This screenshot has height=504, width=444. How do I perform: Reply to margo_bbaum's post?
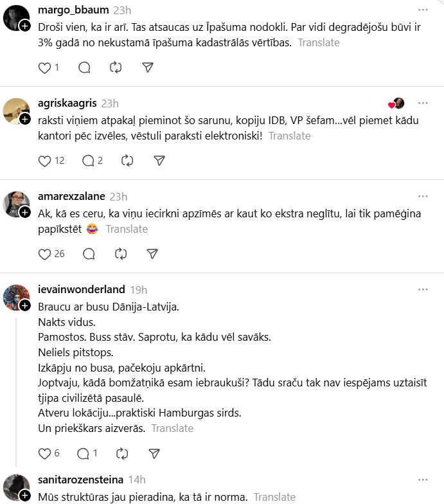tap(84, 67)
